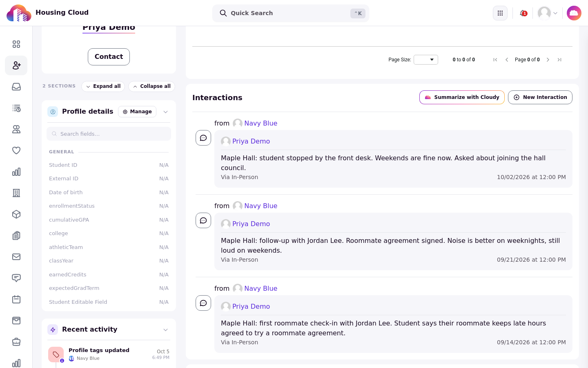Screen dimensions: 588x368
Task: Collapse the Recent activity section chevron
Action: pos(165,330)
